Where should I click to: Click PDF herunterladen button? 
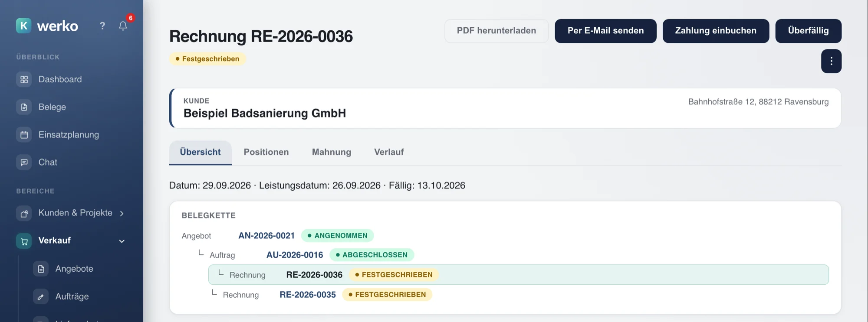tap(496, 31)
